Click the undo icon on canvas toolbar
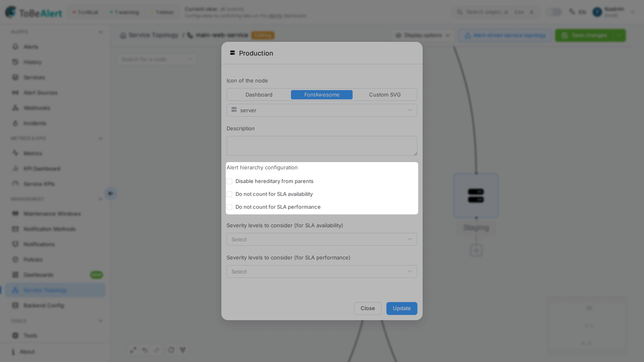The width and height of the screenshot is (644, 362). (145, 350)
